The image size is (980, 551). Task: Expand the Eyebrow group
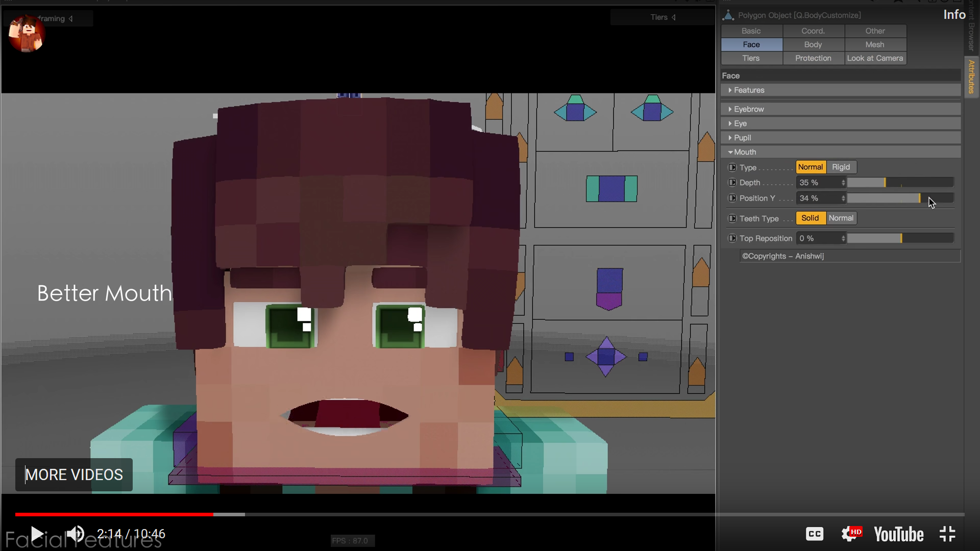pyautogui.click(x=841, y=109)
